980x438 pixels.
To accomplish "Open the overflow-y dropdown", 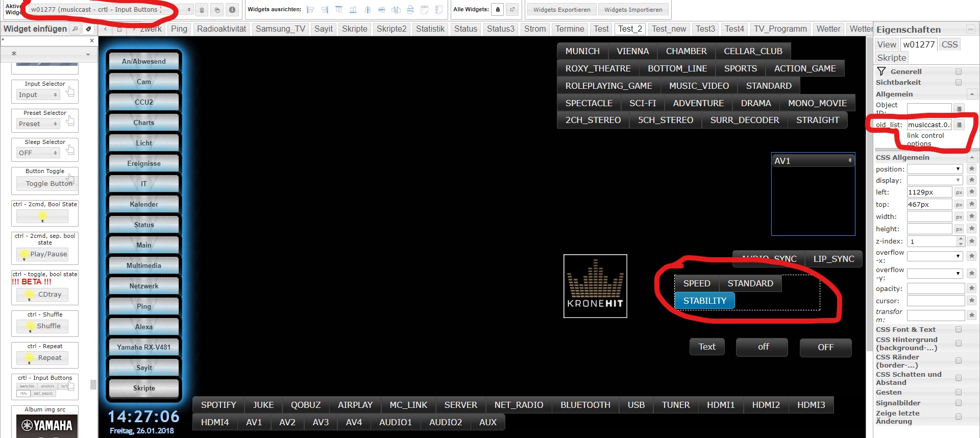I will point(935,274).
